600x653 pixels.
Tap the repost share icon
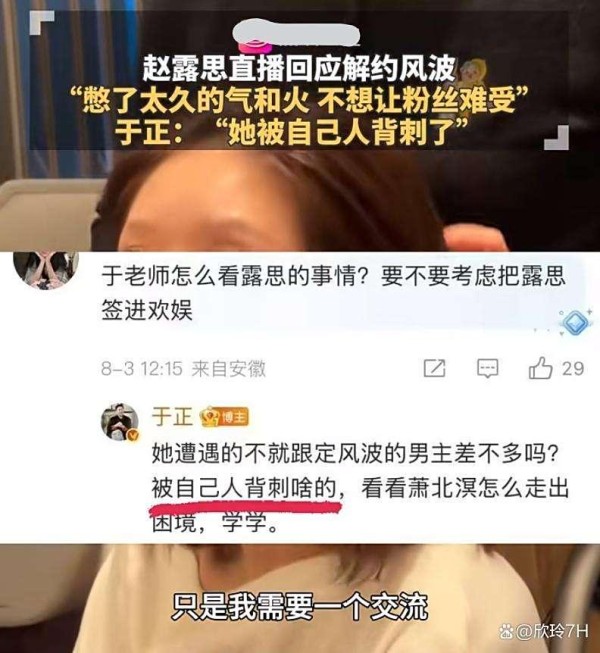(434, 368)
